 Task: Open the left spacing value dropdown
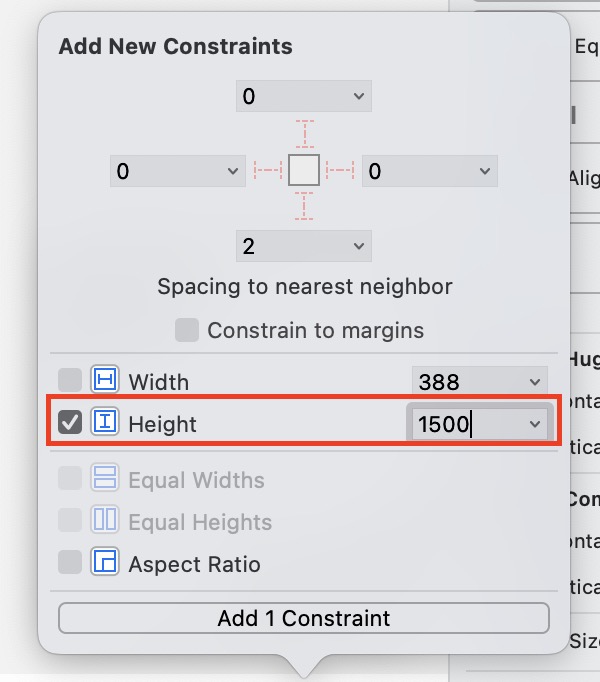point(232,171)
